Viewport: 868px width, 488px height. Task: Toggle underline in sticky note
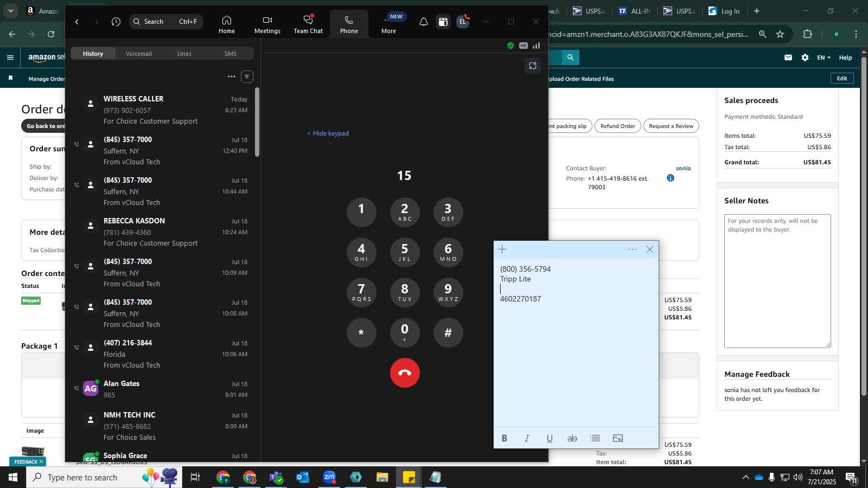point(550,438)
